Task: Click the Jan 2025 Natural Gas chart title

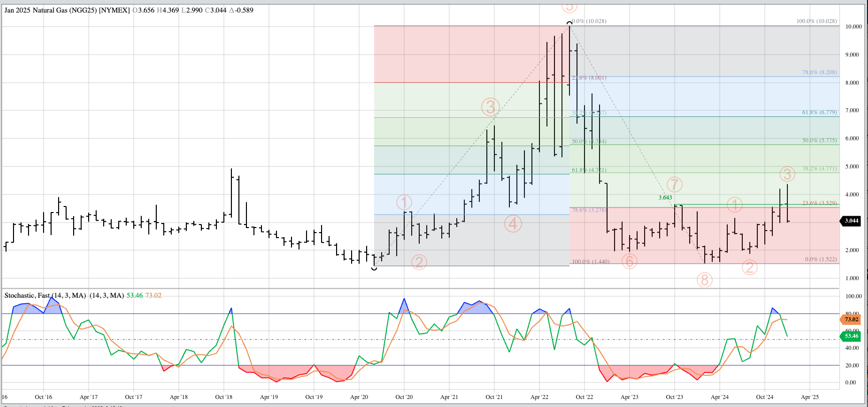Action: pos(67,10)
